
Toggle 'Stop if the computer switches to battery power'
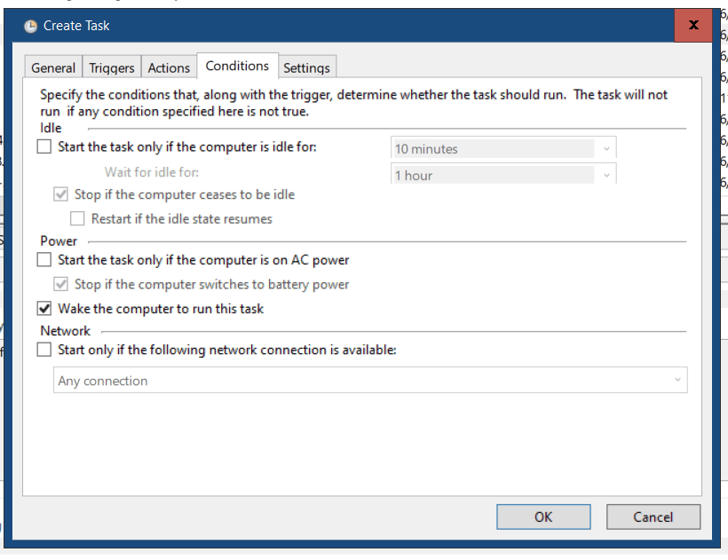click(61, 285)
